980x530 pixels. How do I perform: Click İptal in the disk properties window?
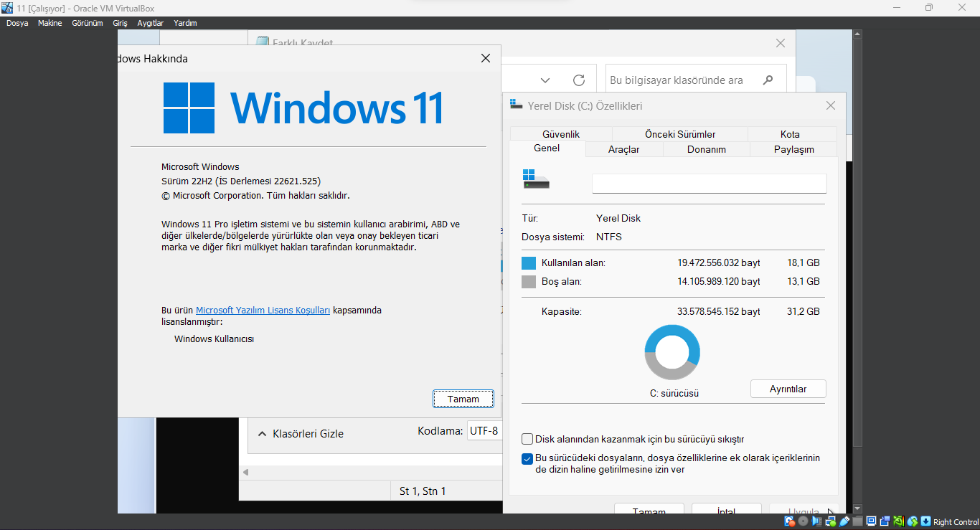(x=726, y=509)
